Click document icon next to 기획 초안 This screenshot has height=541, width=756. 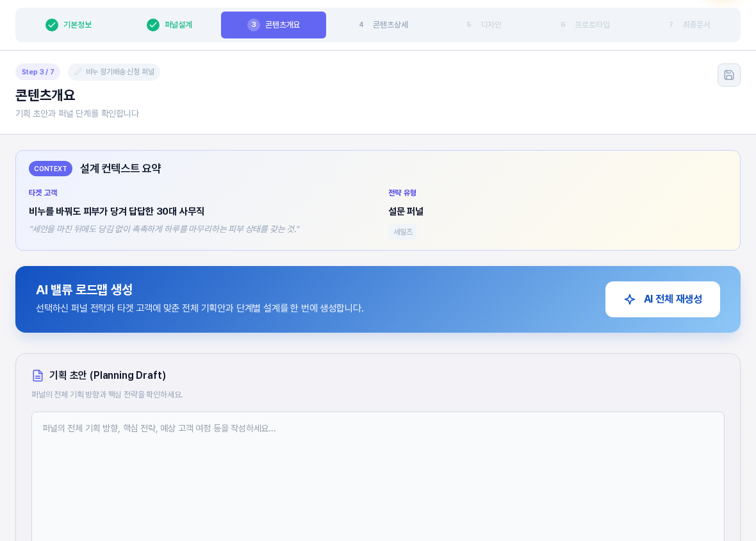click(38, 376)
